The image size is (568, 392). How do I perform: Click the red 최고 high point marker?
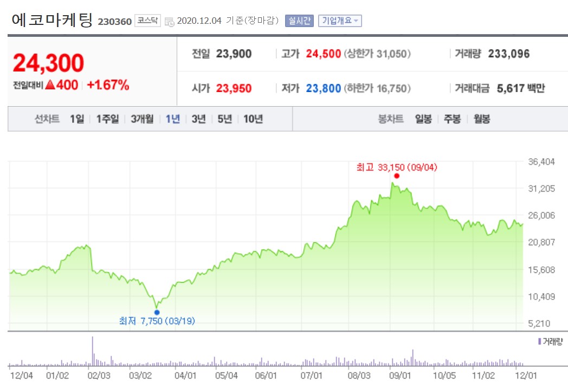(397, 176)
